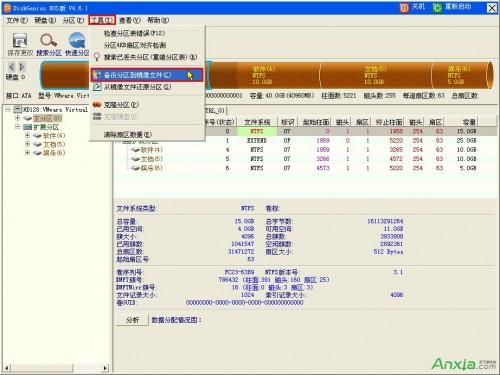Select 软件(4) row in the partition table
Viewport: 500px width, 375px height.
pos(305,150)
